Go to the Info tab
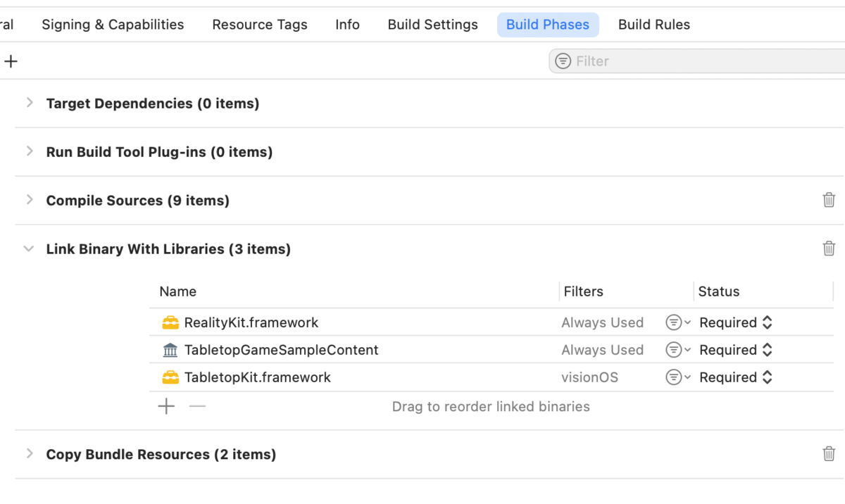 [347, 25]
